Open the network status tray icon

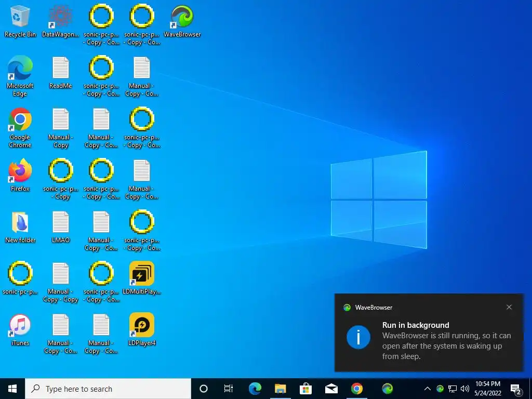pyautogui.click(x=453, y=389)
